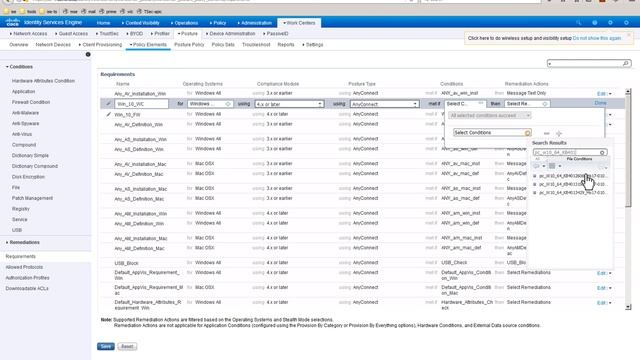Open All selected conditions succeed dropdown
640x360 pixels.
(x=489, y=116)
